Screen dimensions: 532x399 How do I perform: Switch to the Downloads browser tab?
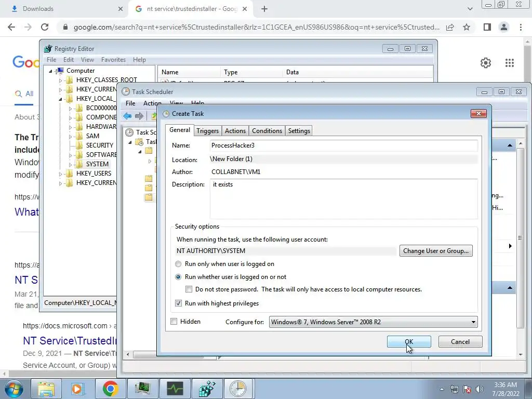(64, 9)
